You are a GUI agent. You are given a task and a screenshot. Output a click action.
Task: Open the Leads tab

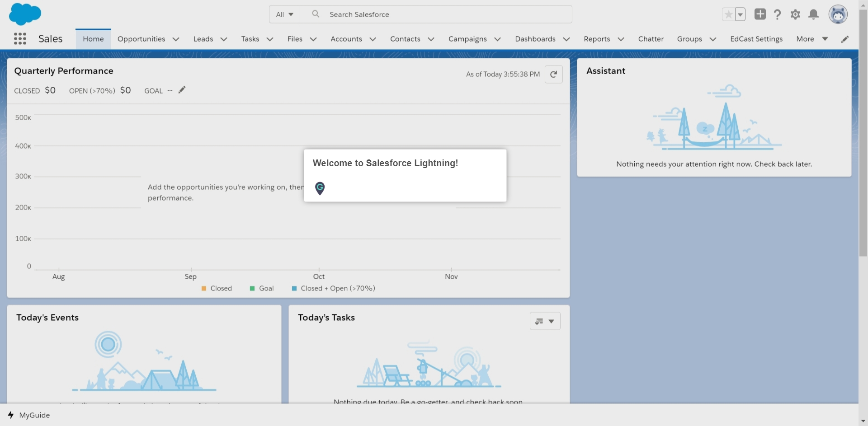point(203,39)
